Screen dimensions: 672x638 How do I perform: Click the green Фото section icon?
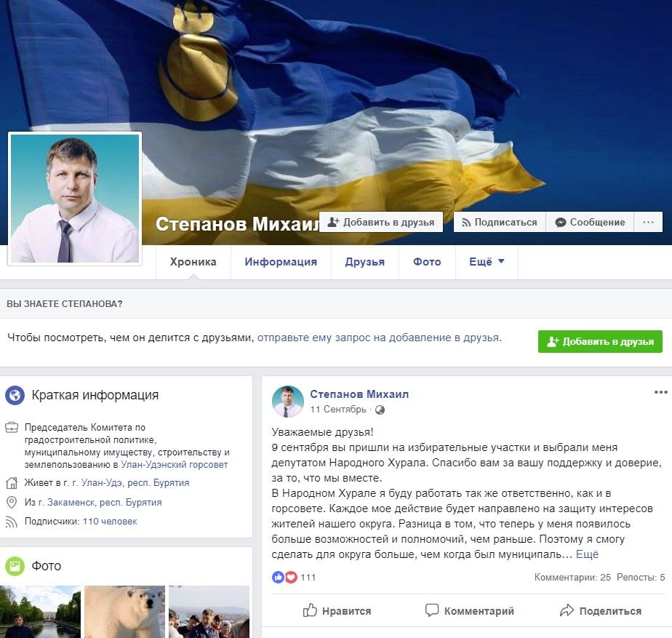(x=15, y=567)
